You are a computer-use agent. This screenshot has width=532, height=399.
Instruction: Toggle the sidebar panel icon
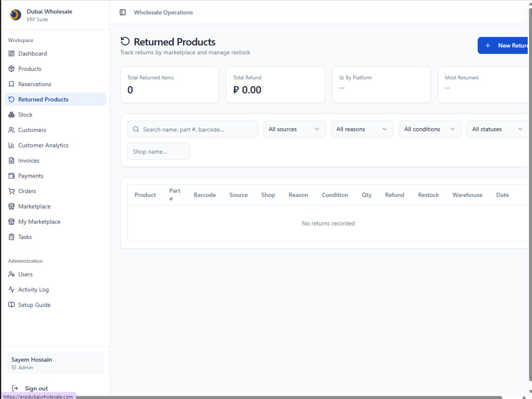coord(123,12)
